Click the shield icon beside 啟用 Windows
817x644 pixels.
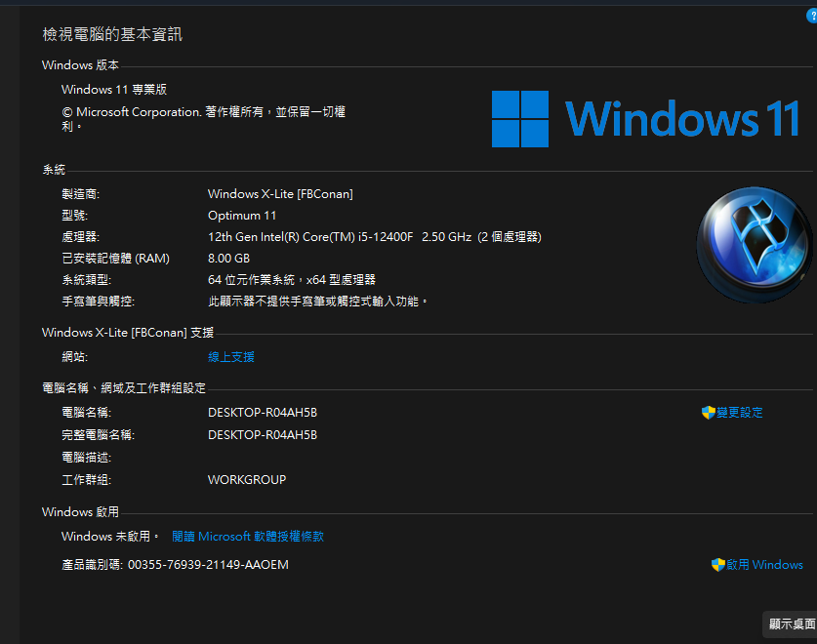click(x=718, y=565)
